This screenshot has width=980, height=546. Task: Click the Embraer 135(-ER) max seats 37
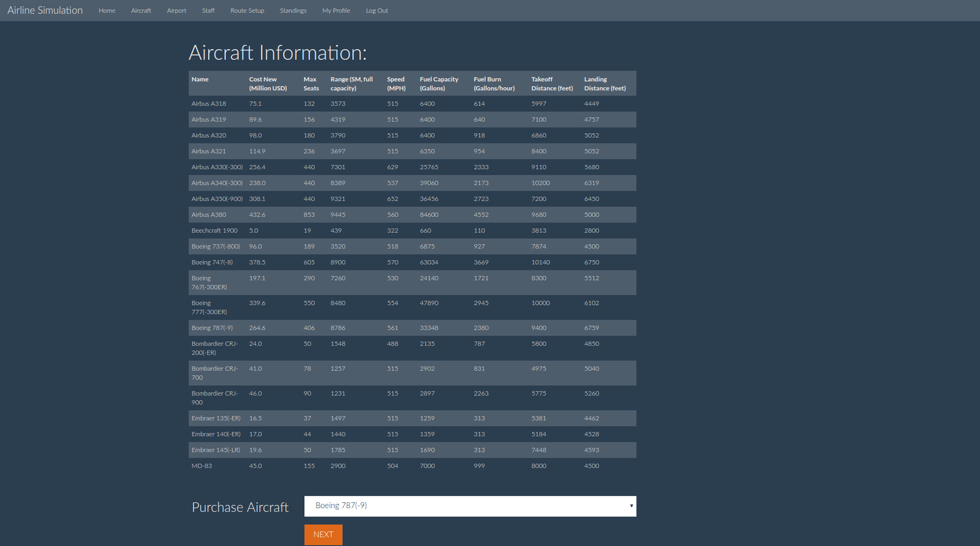(307, 419)
